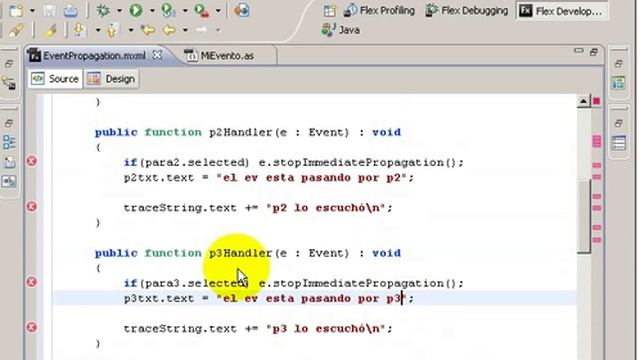Click the Open Perspective icon
Viewport: 640px width, 360px height.
(x=329, y=11)
